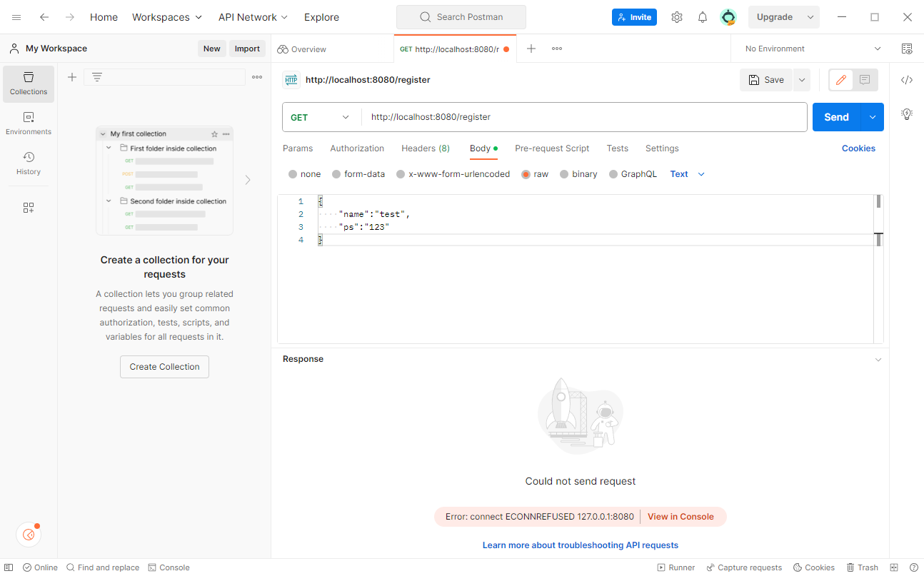This screenshot has height=576, width=924.
Task: Open tab options ellipsis menu
Action: click(557, 49)
